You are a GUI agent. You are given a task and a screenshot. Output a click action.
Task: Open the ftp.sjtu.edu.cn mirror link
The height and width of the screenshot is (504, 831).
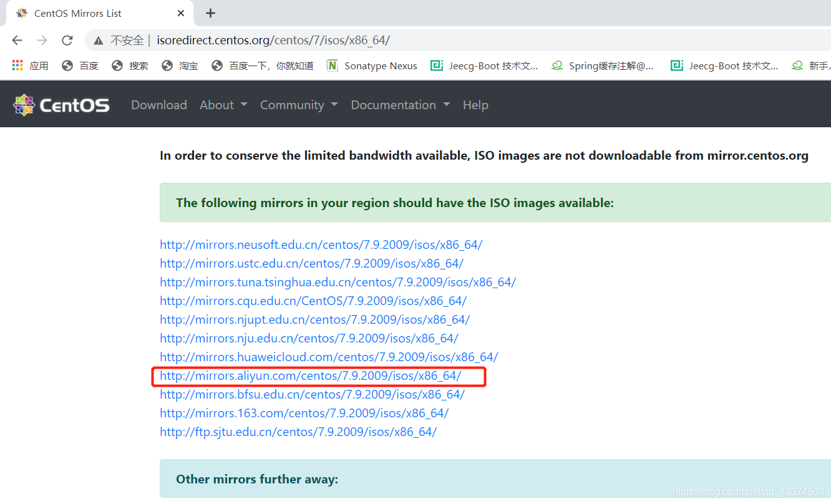click(298, 432)
